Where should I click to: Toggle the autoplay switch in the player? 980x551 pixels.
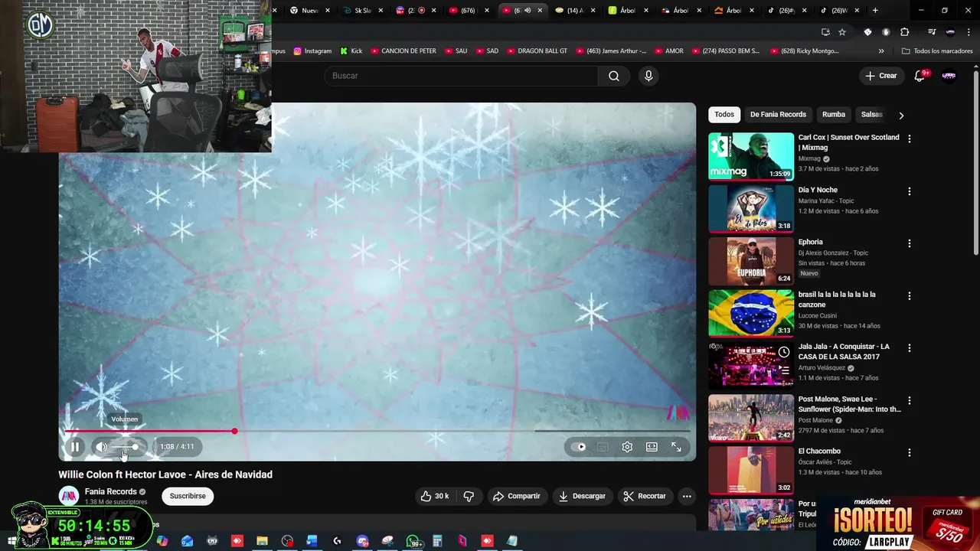[578, 447]
